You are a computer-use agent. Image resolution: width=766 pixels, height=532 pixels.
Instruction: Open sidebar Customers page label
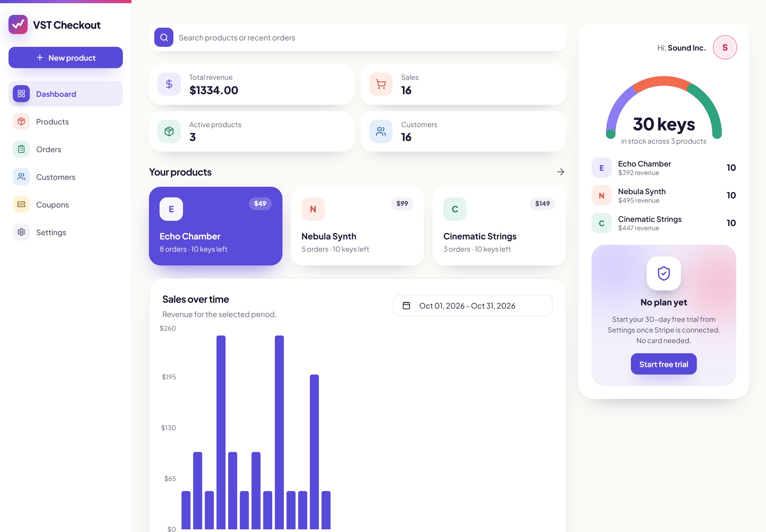pos(56,177)
